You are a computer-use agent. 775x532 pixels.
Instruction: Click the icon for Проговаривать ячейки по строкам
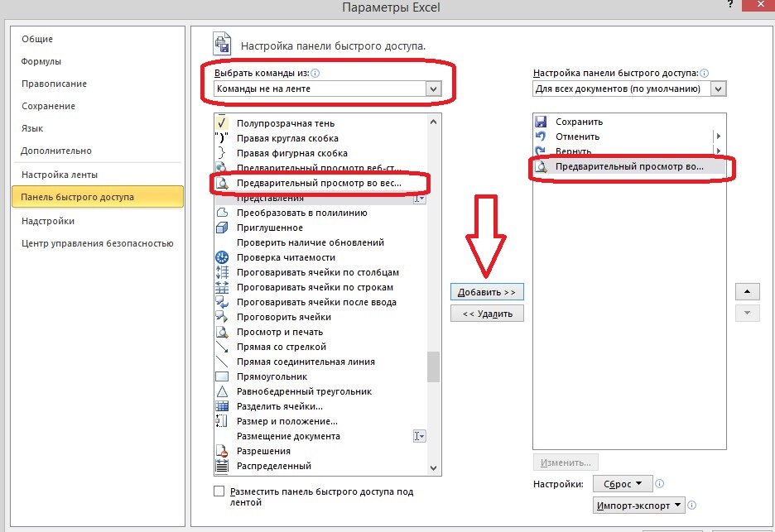tap(222, 287)
